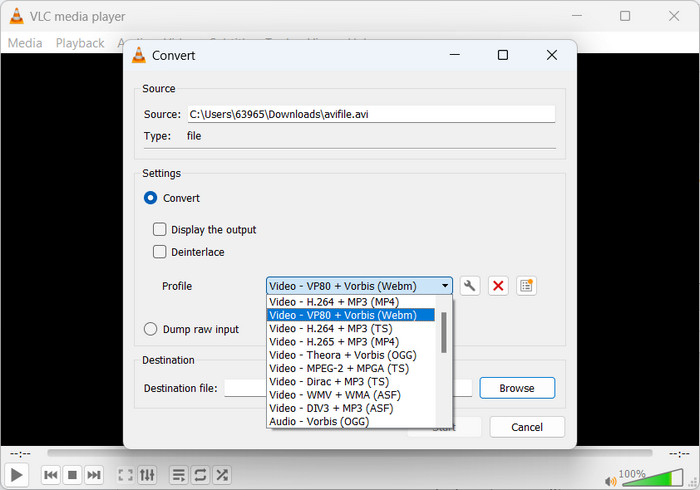
Task: Stop playback in VLC main window
Action: (72, 475)
